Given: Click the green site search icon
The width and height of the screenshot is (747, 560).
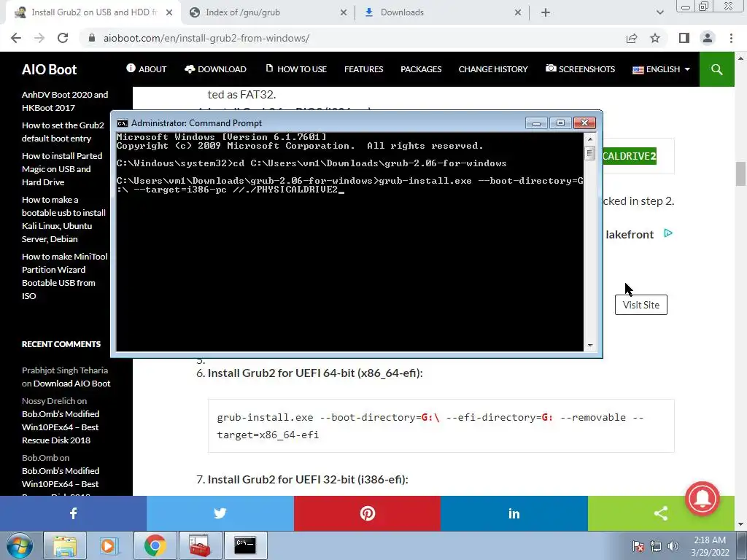Looking at the screenshot, I should pyautogui.click(x=716, y=69).
